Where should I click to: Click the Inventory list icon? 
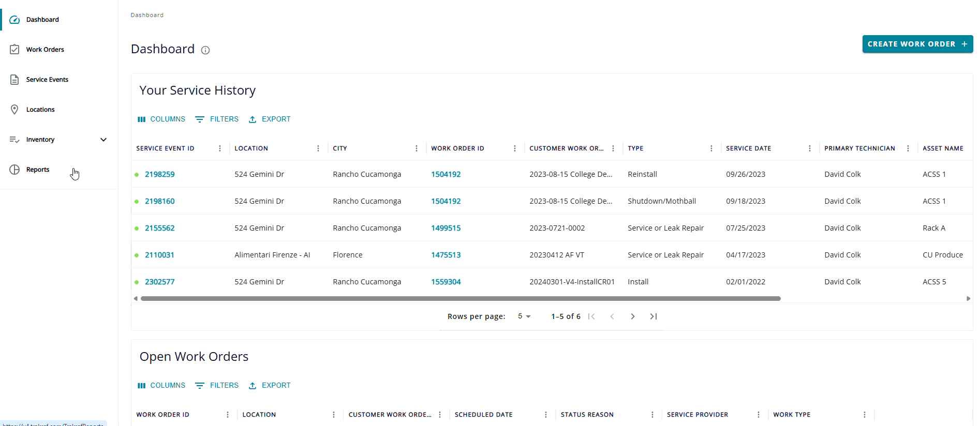tap(14, 140)
